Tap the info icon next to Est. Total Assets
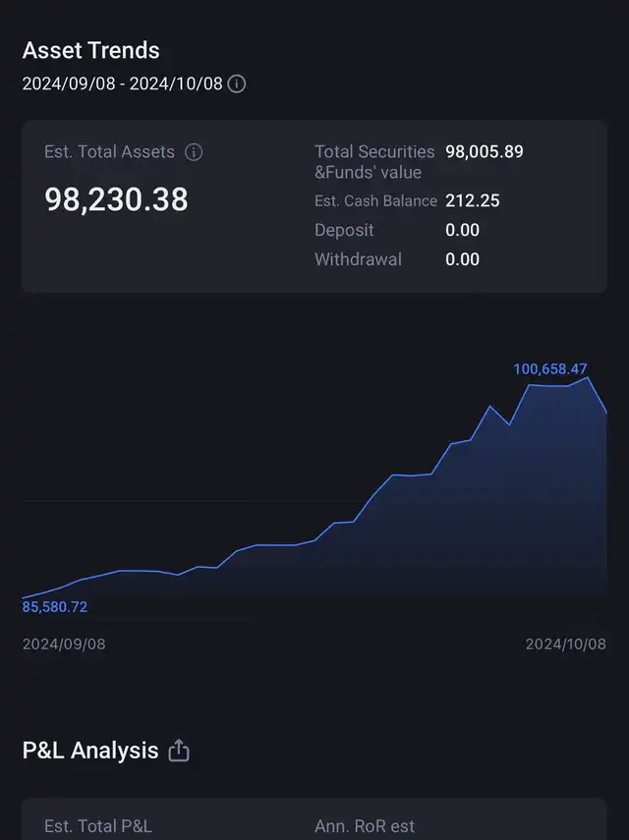The height and width of the screenshot is (840, 629). (x=194, y=152)
